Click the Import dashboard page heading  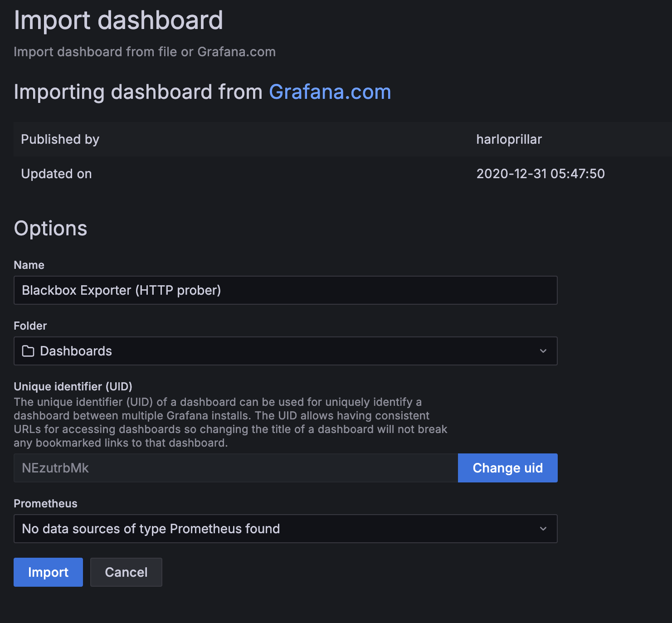118,20
